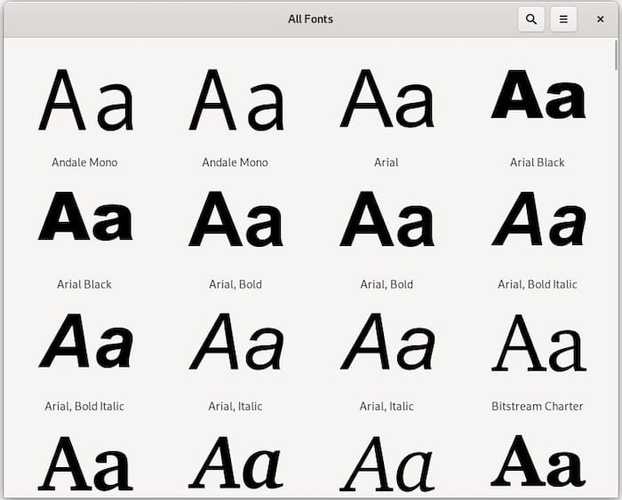The image size is (622, 500).
Task: Open Arial, Italic preview adjacent to Arial, Bold Italic
Action: [x=236, y=342]
